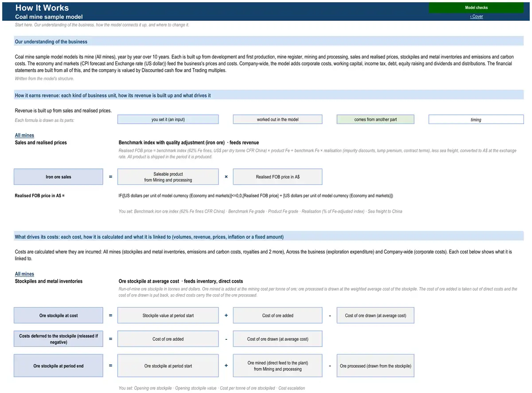Select the Ore stockpile at period start box

pos(168,366)
